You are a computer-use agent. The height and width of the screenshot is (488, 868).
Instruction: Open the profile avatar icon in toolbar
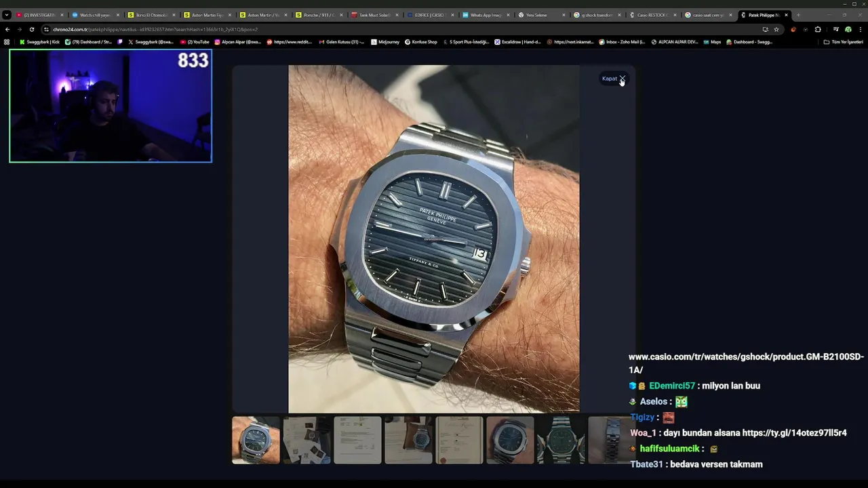848,29
